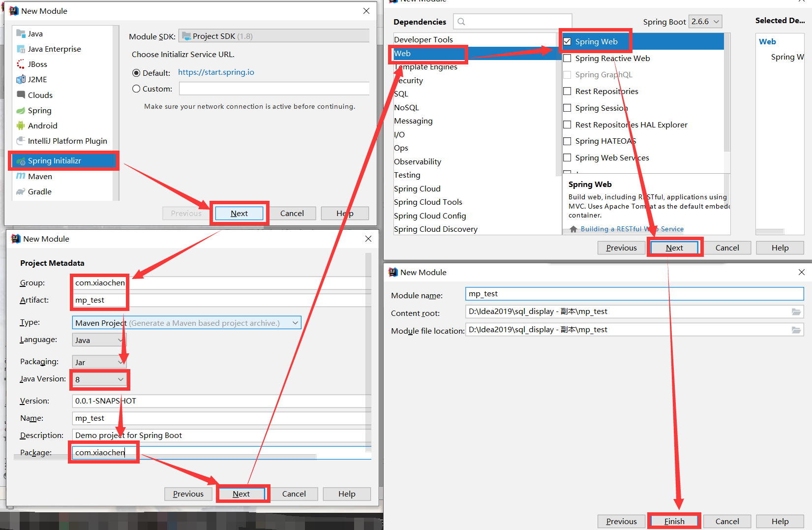Check Rest Repositories HAL Explorer checkbox
This screenshot has height=530, width=812.
[567, 125]
